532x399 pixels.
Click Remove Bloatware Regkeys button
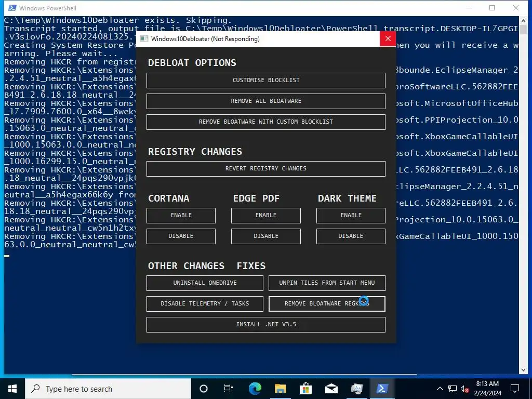click(327, 303)
